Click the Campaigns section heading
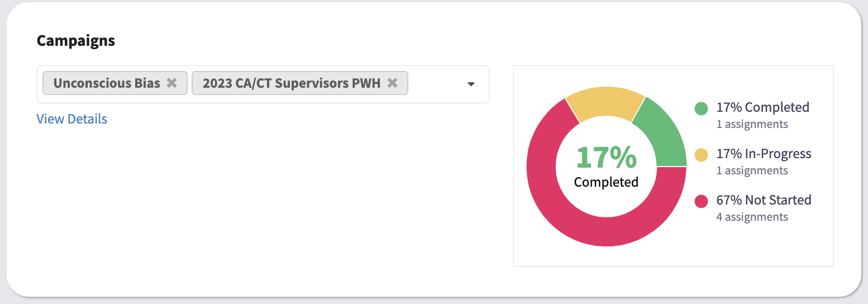This screenshot has width=868, height=304. click(76, 41)
